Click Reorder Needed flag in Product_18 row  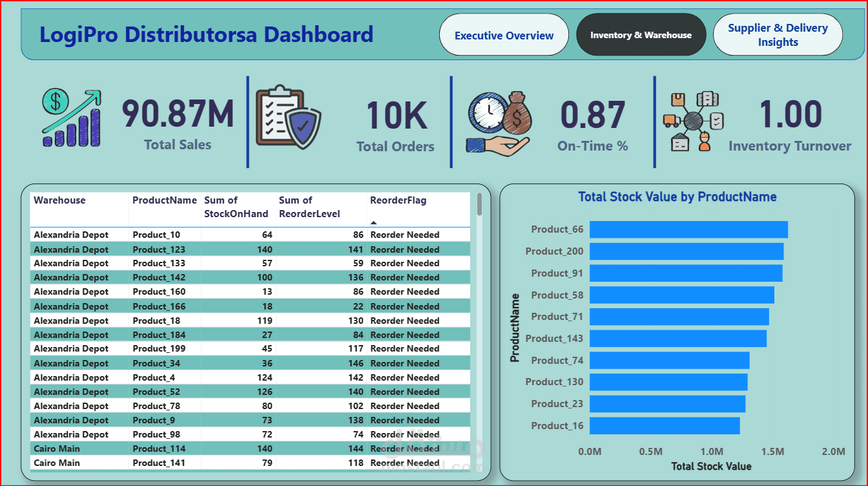[x=405, y=321]
